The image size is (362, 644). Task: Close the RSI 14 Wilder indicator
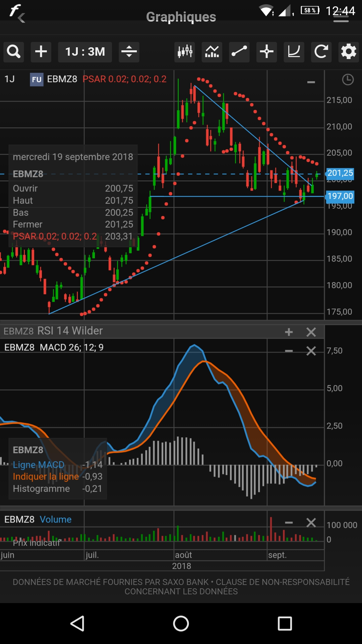pyautogui.click(x=311, y=332)
